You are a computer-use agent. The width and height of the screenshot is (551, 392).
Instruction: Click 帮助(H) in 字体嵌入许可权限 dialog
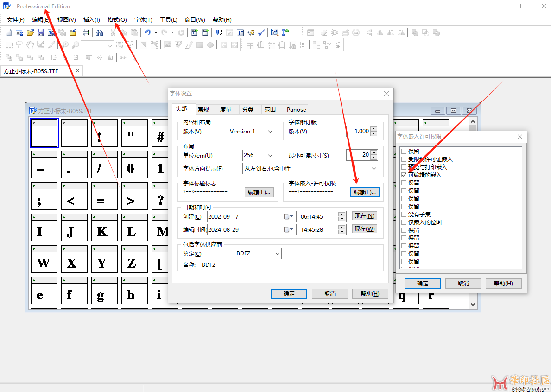tap(503, 284)
